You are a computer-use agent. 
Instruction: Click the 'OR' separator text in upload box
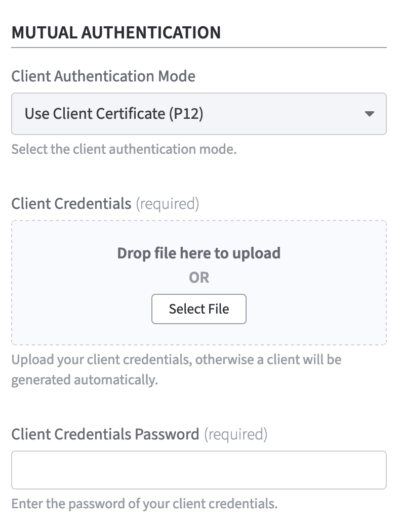[x=198, y=277]
